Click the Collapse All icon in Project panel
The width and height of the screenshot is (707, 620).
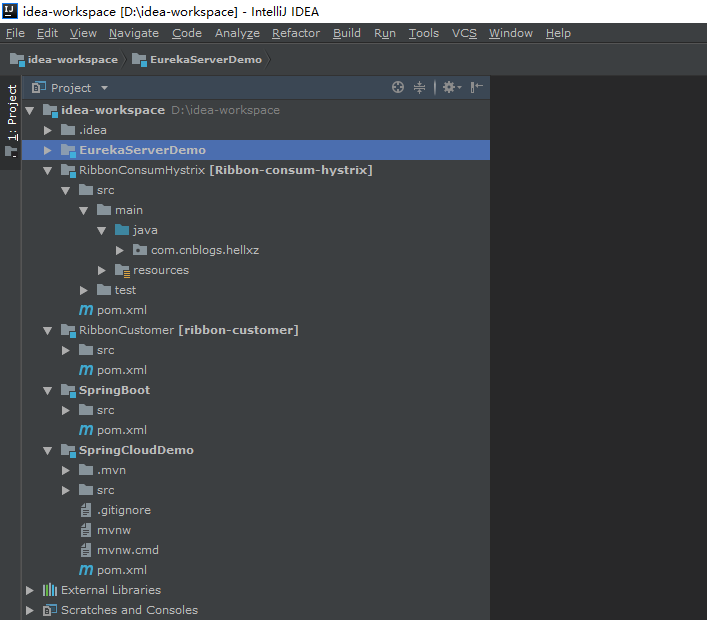(419, 87)
